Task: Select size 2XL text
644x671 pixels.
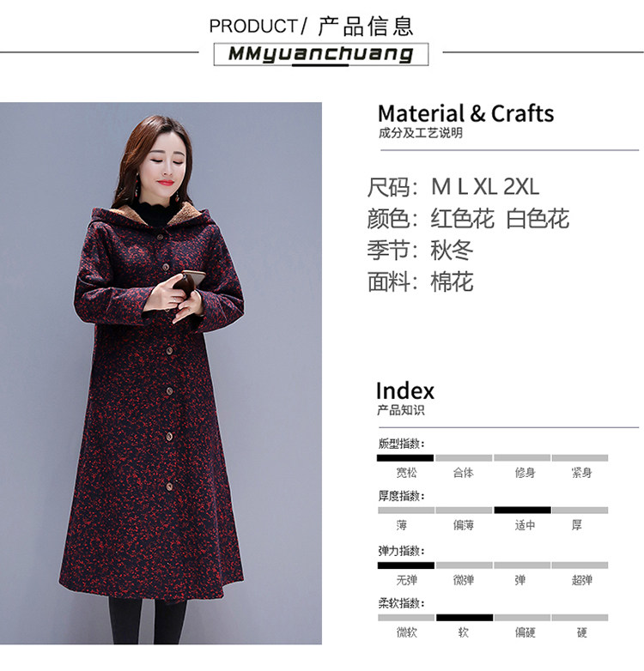Action: point(521,187)
